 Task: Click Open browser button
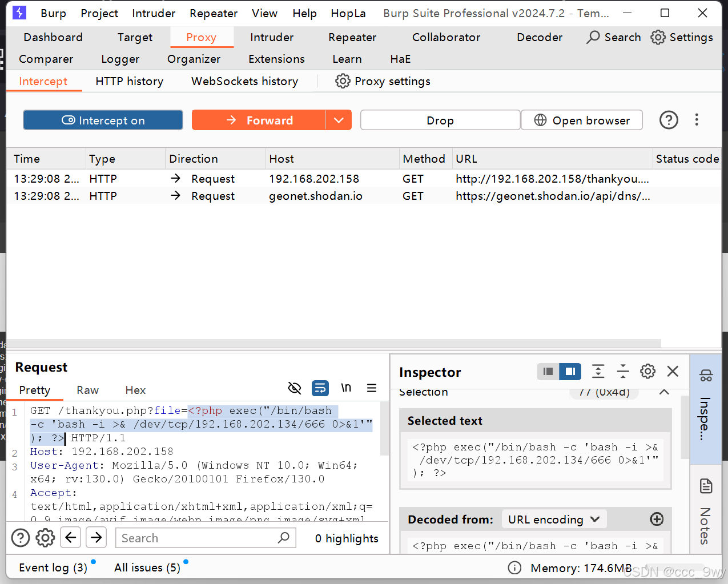(x=582, y=120)
